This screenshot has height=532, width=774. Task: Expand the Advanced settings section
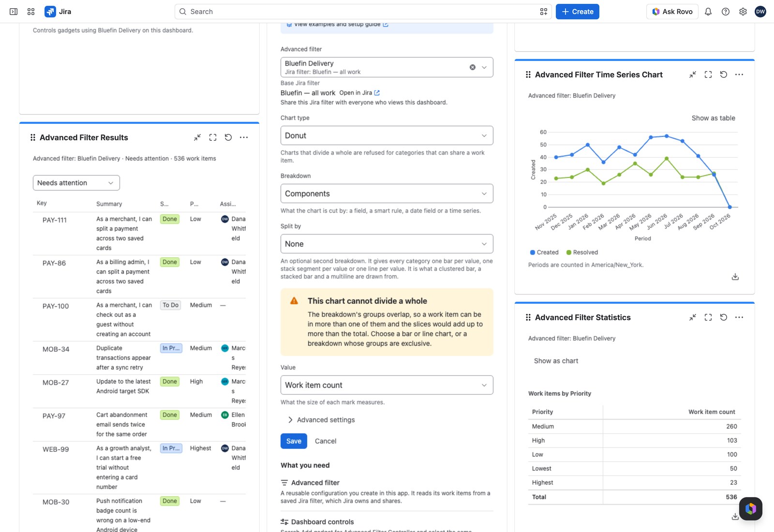322,420
